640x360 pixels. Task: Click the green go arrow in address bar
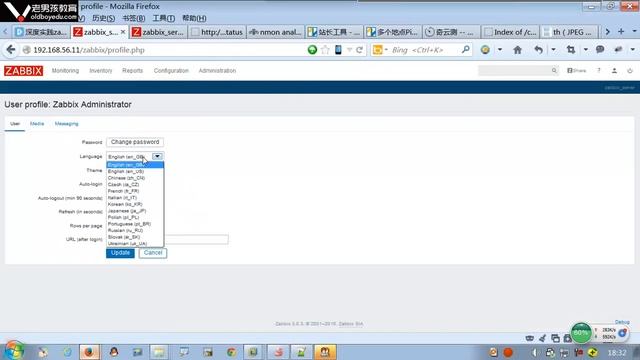312,50
